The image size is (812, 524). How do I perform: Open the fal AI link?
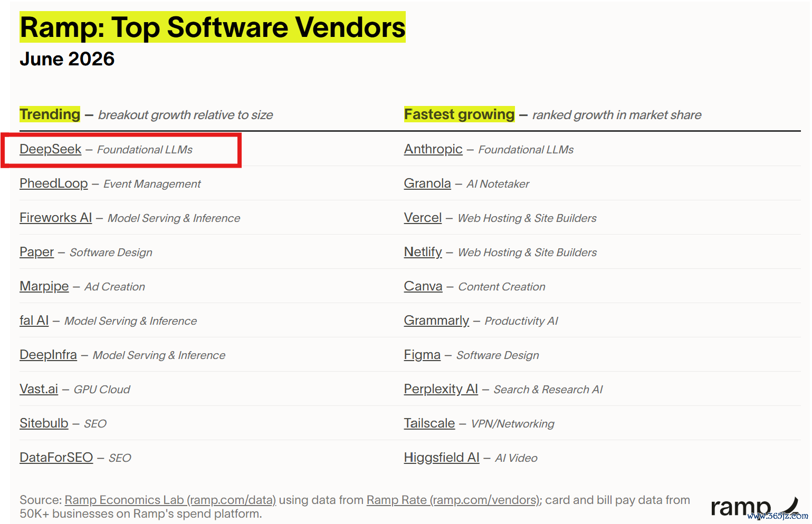click(34, 321)
